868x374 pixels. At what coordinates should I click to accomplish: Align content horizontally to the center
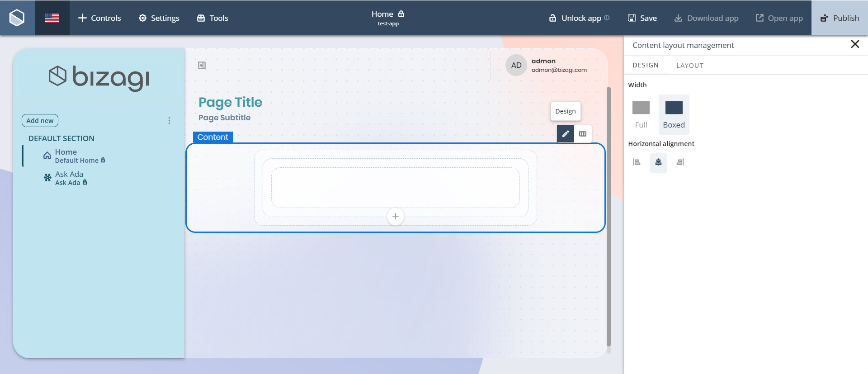tap(658, 162)
